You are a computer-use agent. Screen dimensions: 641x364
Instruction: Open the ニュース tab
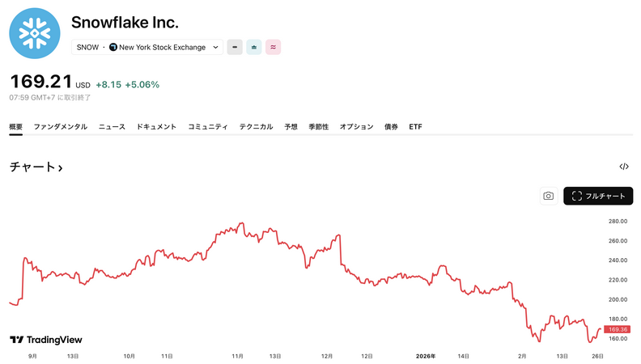click(x=112, y=127)
